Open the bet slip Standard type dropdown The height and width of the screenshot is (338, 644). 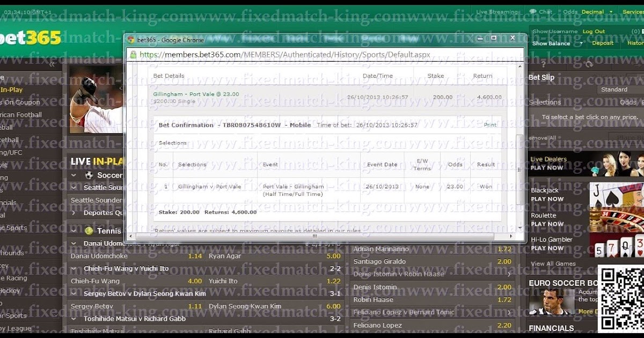(620, 90)
